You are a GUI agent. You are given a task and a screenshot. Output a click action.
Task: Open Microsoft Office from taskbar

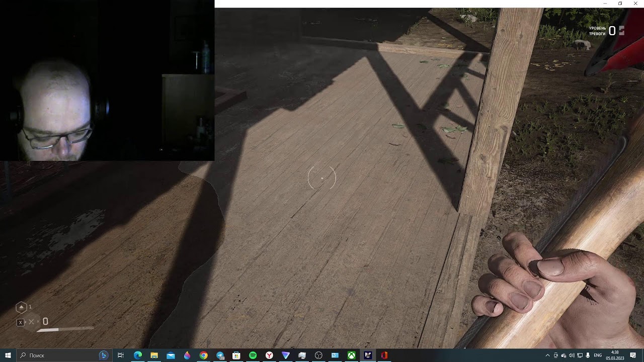click(x=384, y=355)
